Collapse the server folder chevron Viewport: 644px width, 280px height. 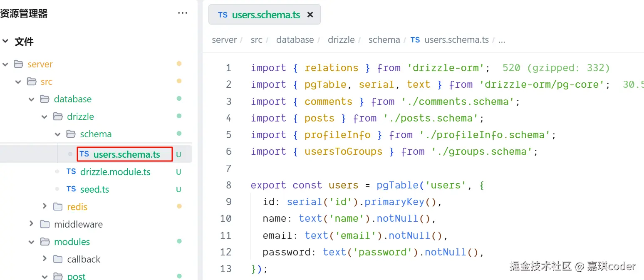5,64
